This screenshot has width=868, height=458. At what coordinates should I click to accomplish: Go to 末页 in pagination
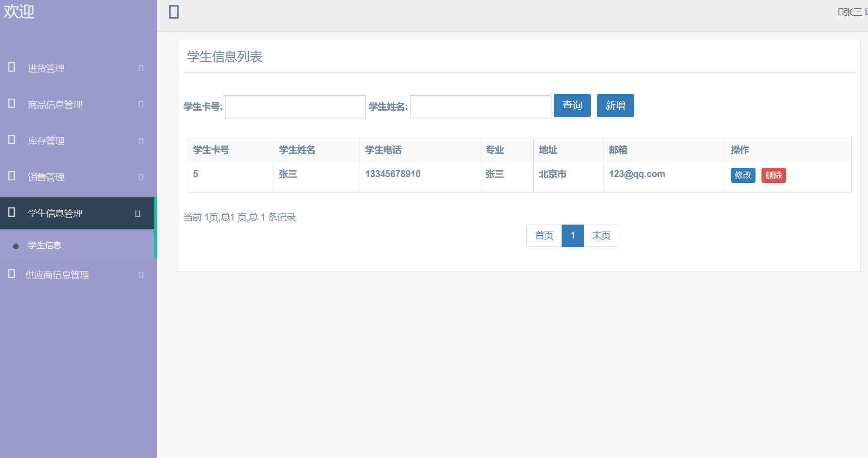pyautogui.click(x=601, y=236)
